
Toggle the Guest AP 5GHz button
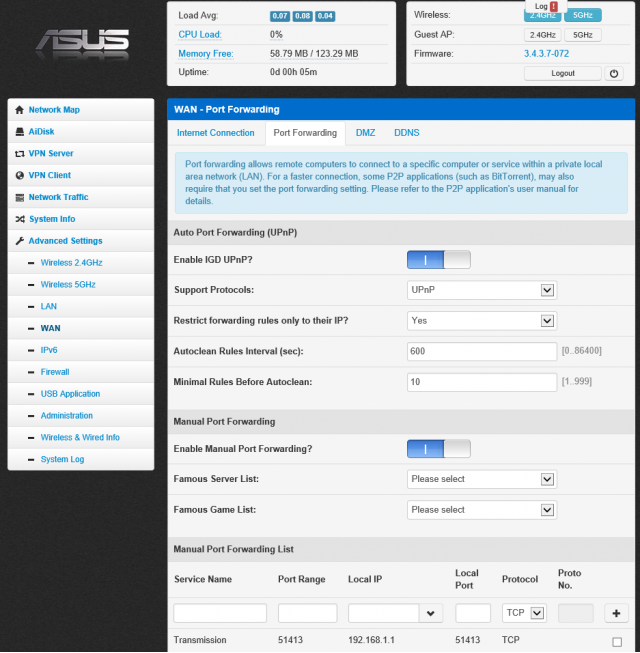pyautogui.click(x=583, y=35)
